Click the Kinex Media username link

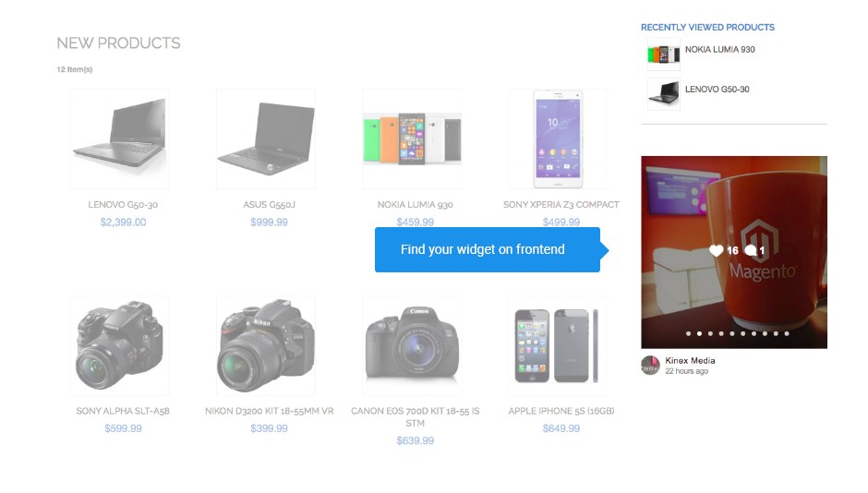[x=691, y=360]
